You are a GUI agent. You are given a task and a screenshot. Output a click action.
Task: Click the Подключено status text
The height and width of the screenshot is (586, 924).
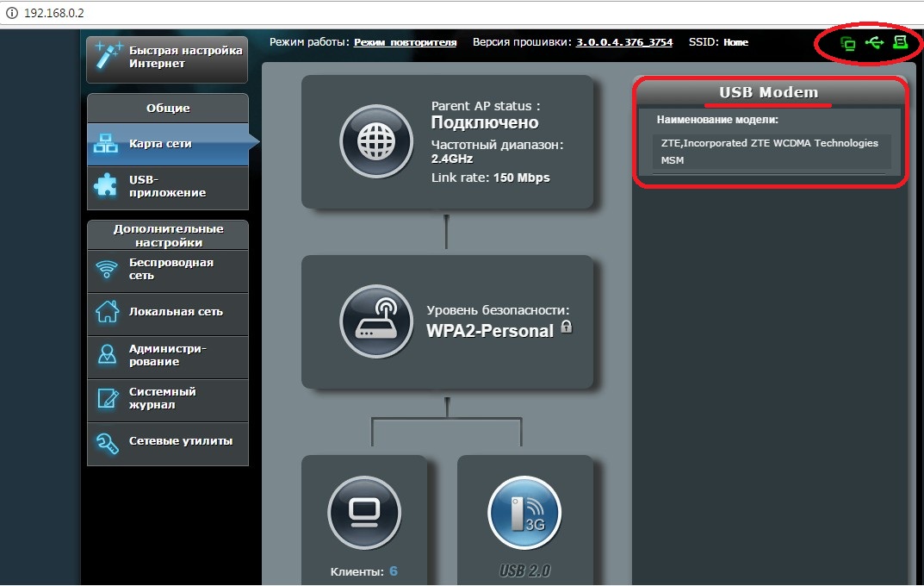(485, 122)
